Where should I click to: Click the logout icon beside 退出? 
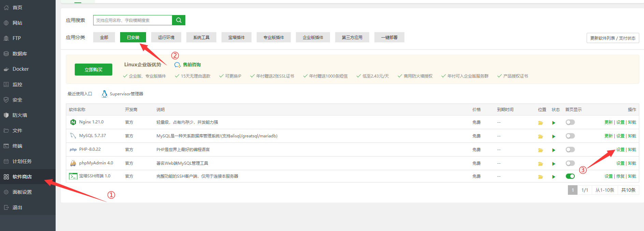click(x=6, y=207)
